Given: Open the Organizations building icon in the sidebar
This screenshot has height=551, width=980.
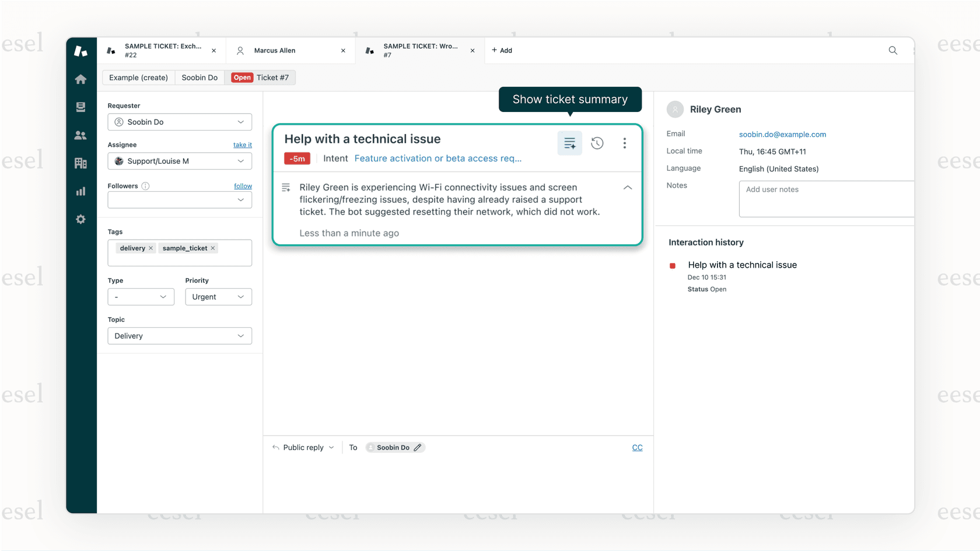Looking at the screenshot, I should pos(81,163).
